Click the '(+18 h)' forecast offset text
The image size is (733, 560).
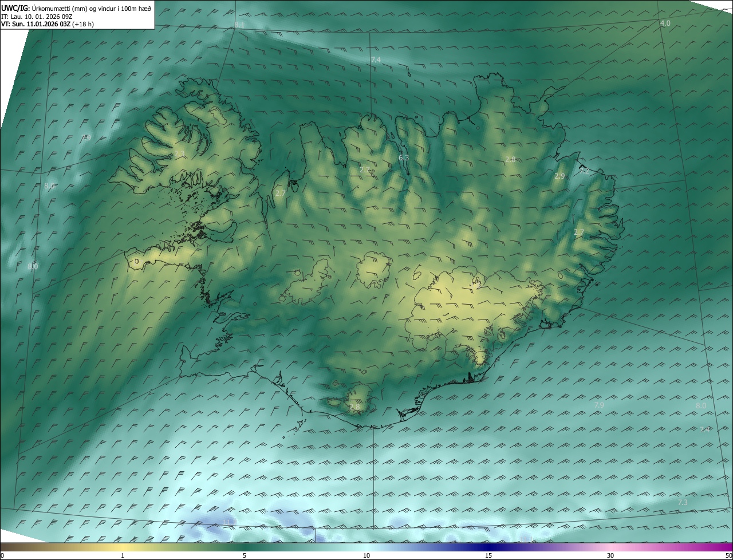click(x=84, y=25)
